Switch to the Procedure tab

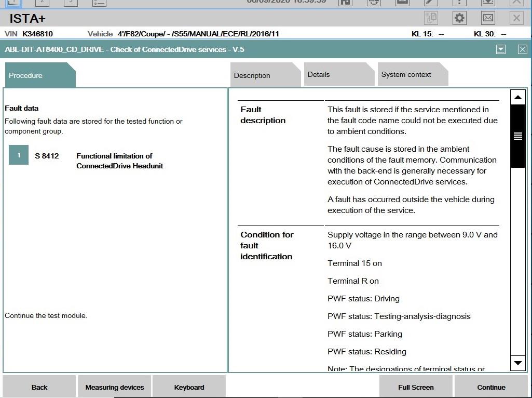40,75
